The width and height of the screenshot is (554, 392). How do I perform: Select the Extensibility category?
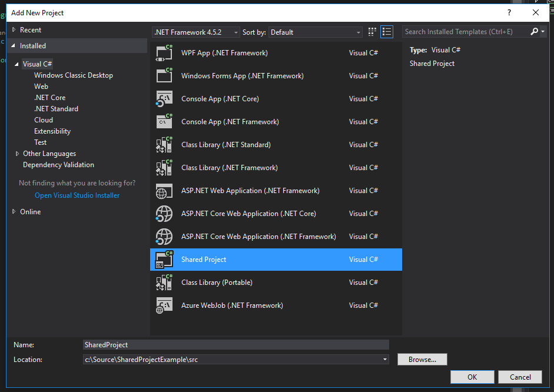(52, 131)
